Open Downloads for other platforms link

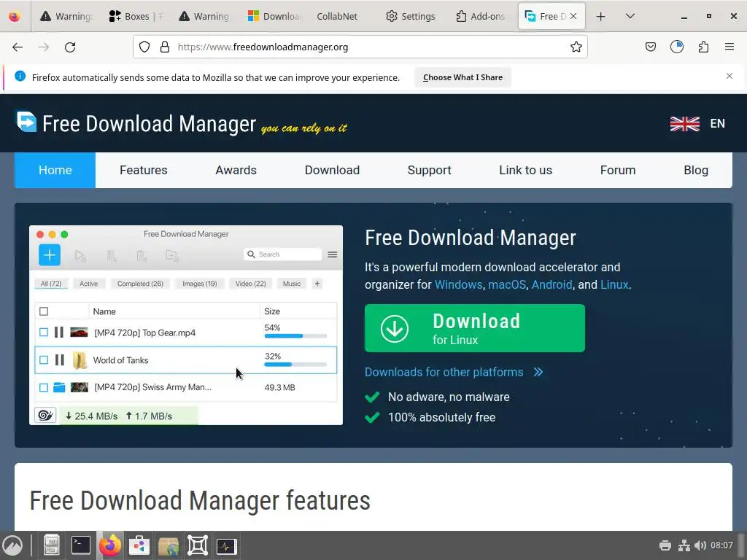point(454,372)
